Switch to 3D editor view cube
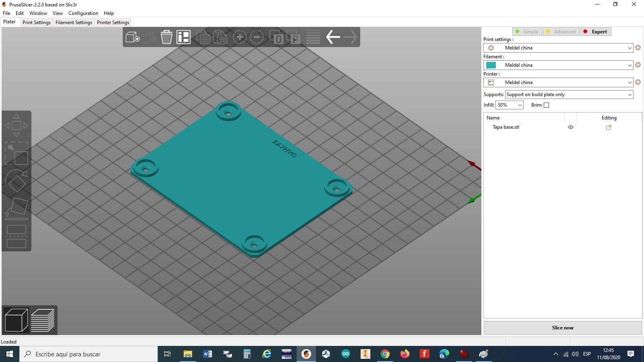Viewport: 644px width, 362px height. tap(17, 320)
